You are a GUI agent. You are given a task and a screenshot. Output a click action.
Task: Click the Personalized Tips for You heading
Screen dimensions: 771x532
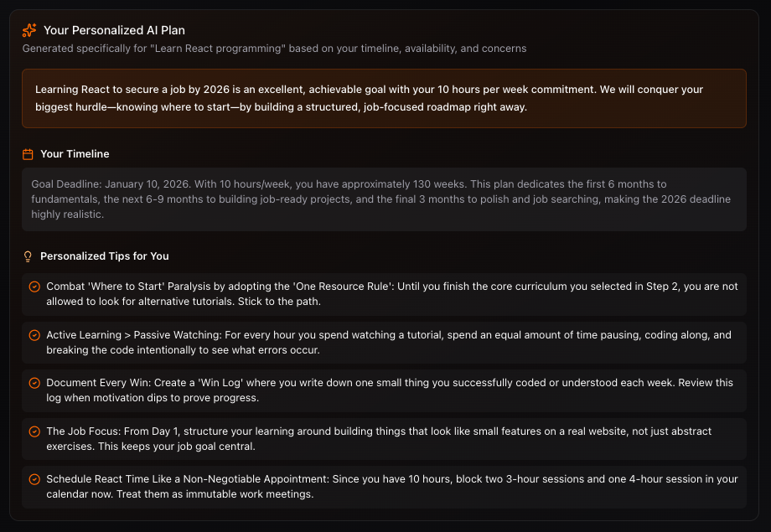pos(105,256)
